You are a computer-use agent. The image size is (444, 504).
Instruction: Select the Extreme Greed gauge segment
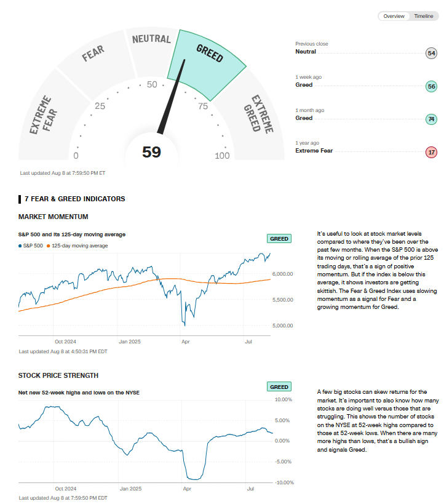(x=258, y=114)
